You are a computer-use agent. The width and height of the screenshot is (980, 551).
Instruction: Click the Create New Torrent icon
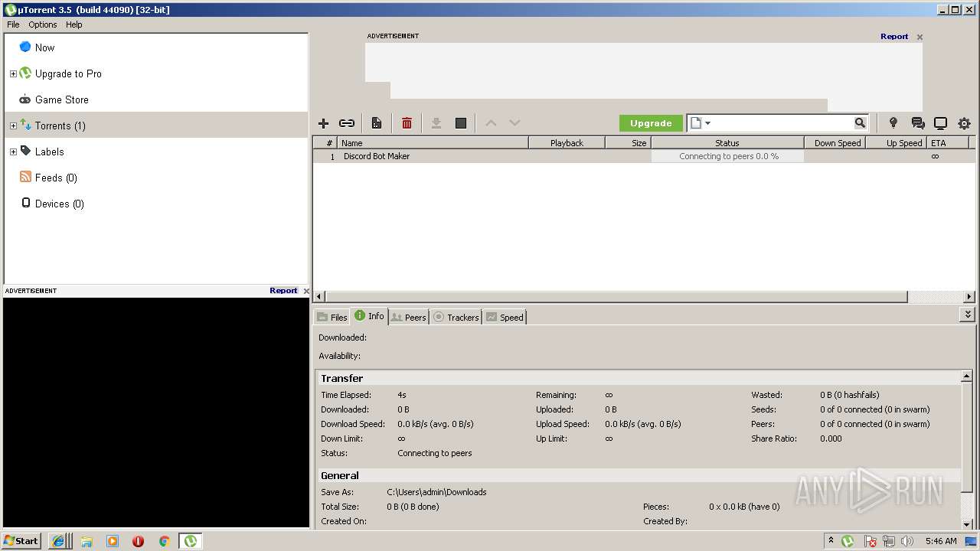377,123
